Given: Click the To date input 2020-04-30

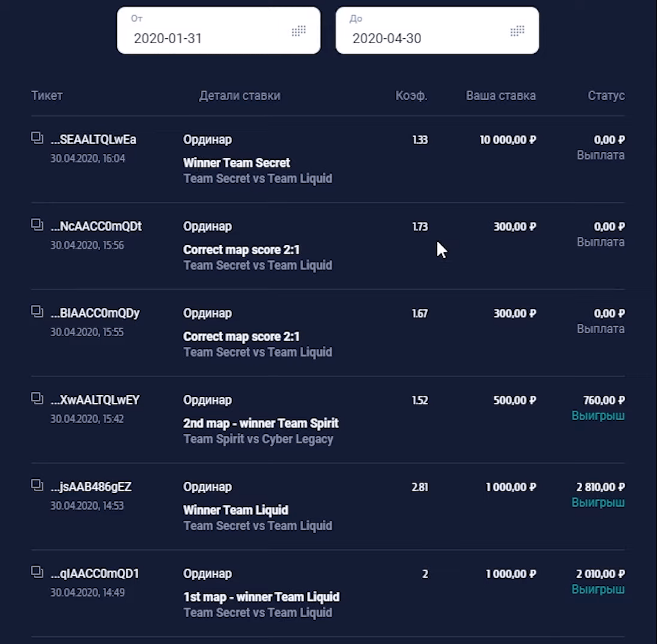Looking at the screenshot, I should 437,30.
